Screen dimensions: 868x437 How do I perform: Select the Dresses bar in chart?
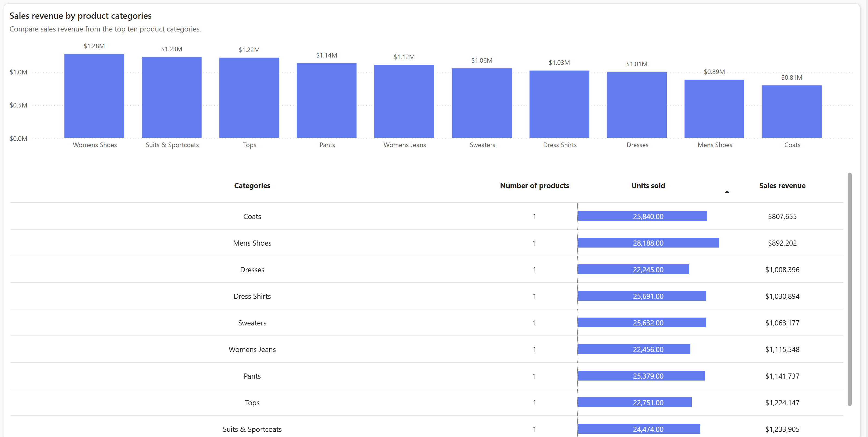[x=637, y=105]
